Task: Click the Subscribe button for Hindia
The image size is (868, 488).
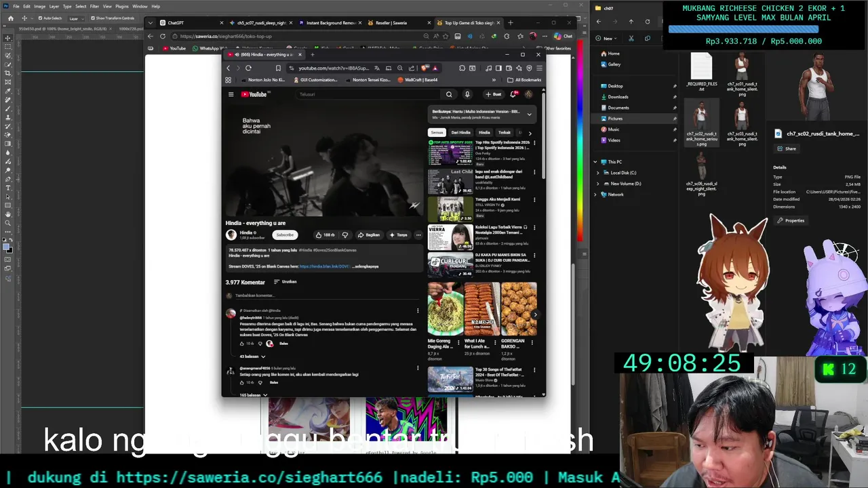Action: [x=285, y=235]
